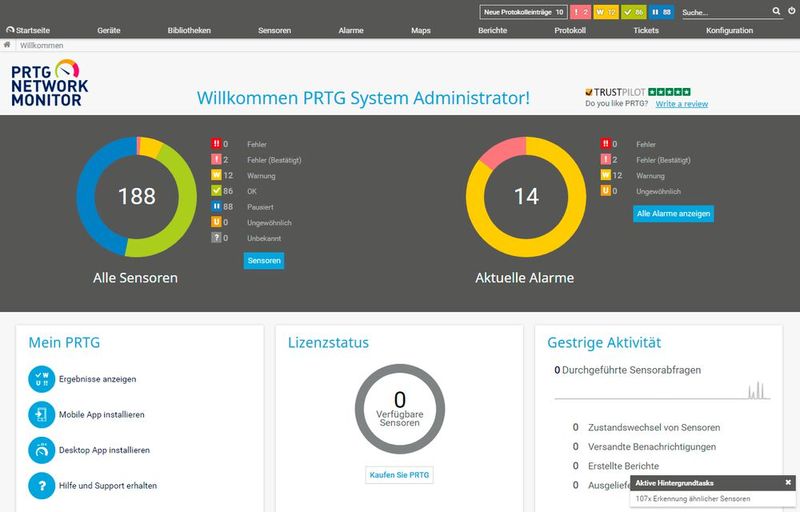Open the Bibliotheken menu

[x=189, y=30]
